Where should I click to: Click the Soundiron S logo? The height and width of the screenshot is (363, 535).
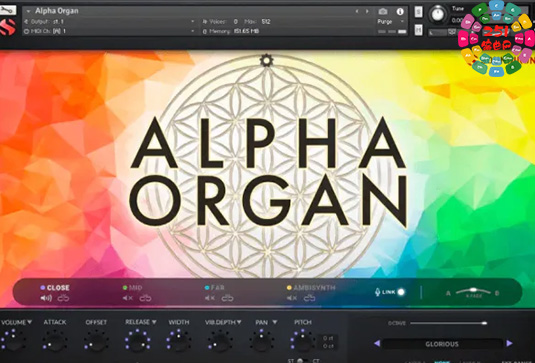[8, 27]
